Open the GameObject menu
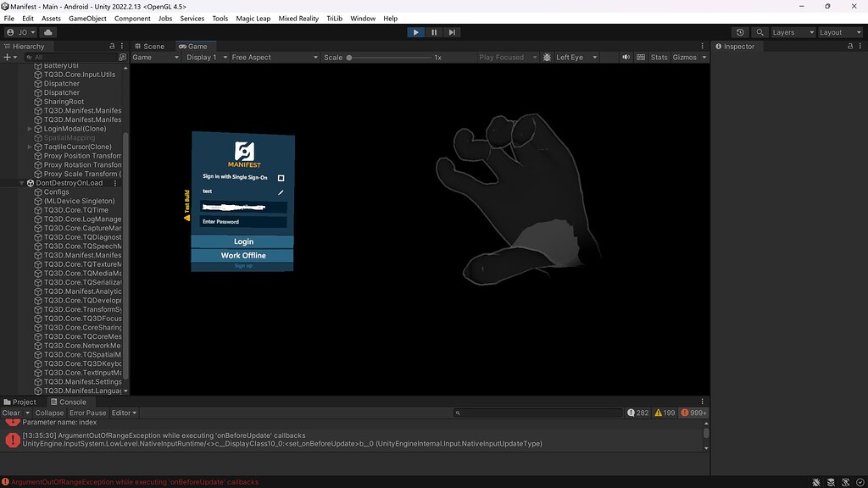Viewport: 868px width, 488px height. pos(88,18)
